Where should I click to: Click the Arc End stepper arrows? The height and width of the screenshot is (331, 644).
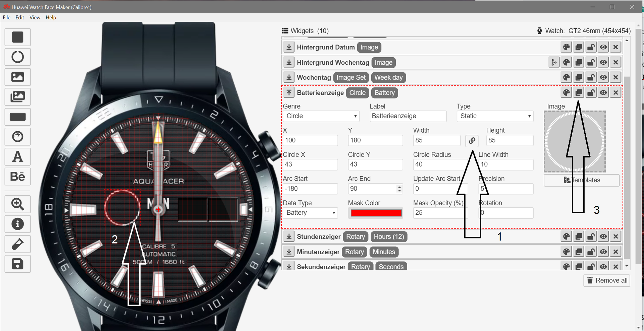pos(399,189)
